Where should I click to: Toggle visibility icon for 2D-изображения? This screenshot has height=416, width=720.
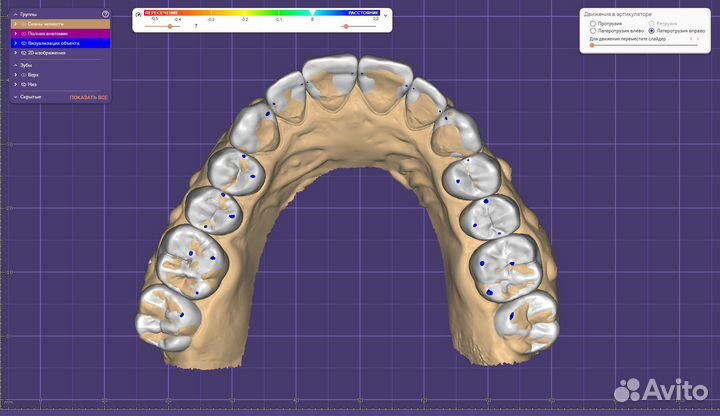point(23,53)
